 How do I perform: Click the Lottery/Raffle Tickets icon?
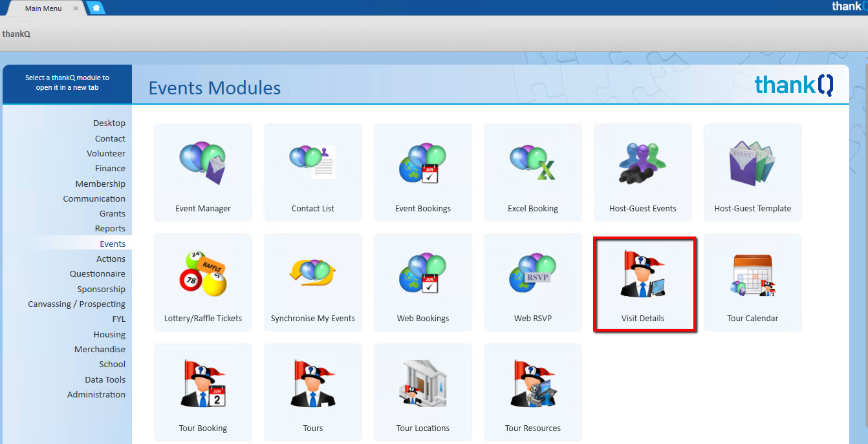(203, 275)
